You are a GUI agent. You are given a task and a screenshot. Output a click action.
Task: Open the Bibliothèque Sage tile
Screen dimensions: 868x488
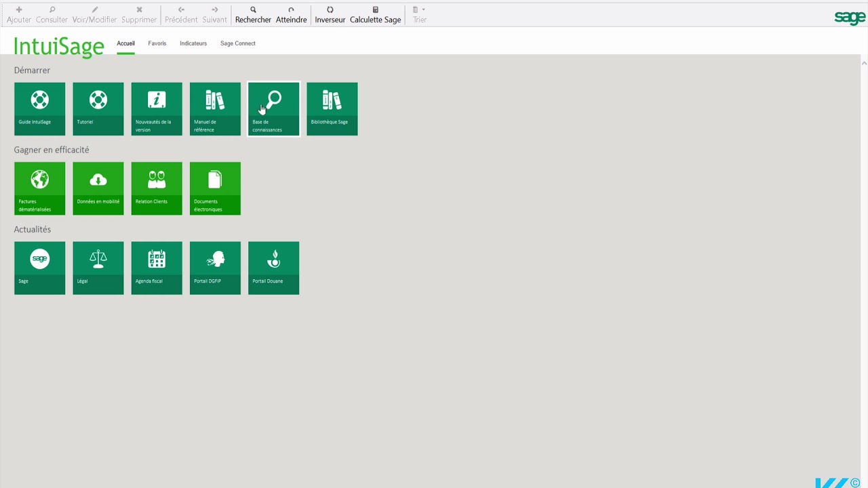pyautogui.click(x=332, y=109)
